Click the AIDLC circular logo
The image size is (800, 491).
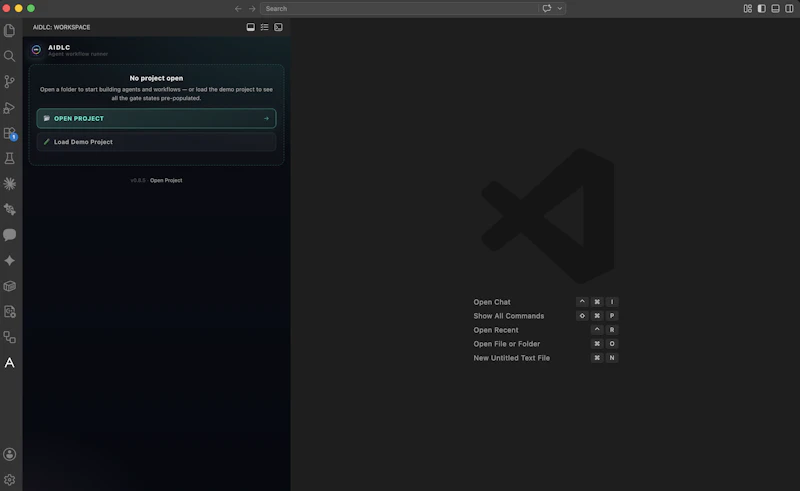pyautogui.click(x=36, y=50)
